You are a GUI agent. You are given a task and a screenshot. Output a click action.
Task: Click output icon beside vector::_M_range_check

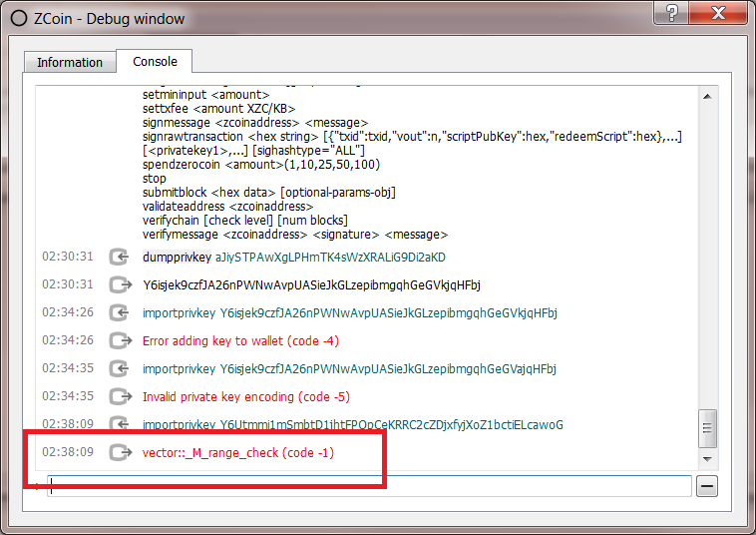point(120,452)
